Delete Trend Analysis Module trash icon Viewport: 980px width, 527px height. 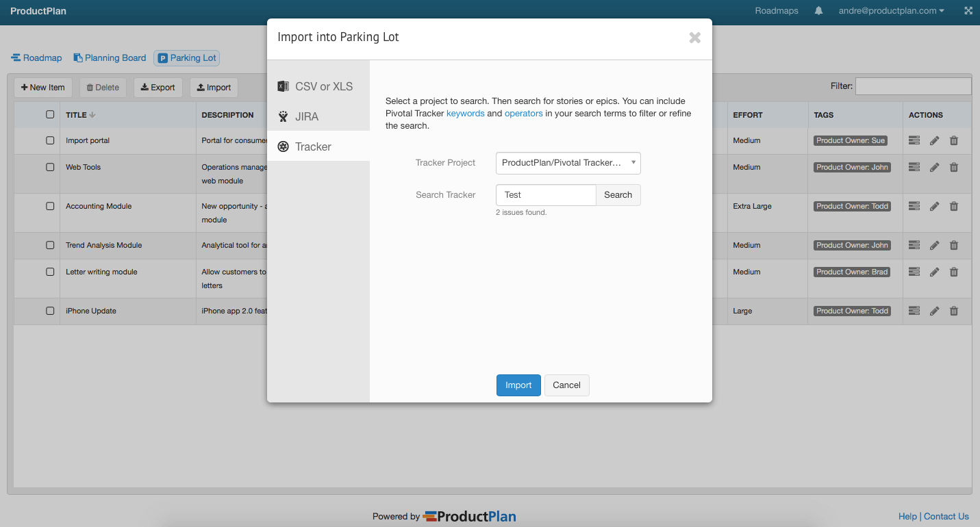tap(954, 245)
